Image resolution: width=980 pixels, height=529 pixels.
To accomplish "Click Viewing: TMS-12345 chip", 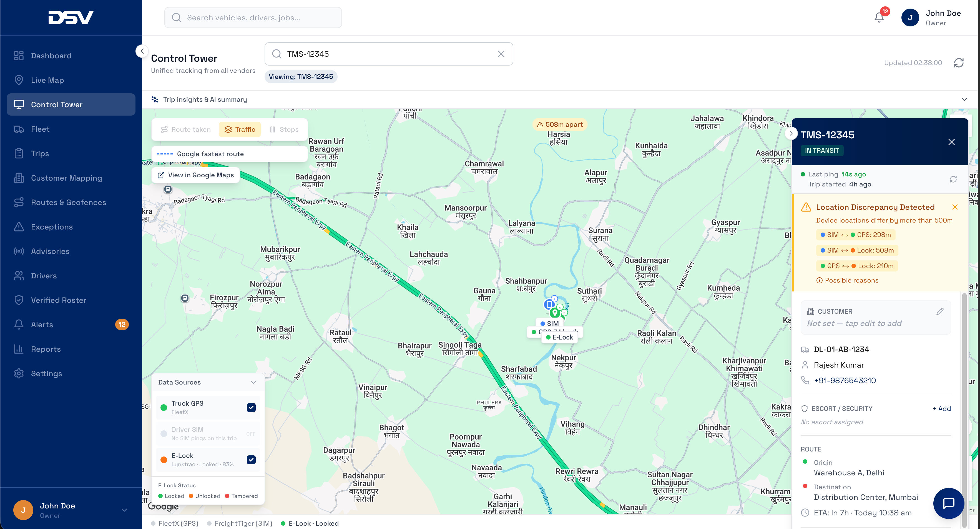I will point(301,77).
